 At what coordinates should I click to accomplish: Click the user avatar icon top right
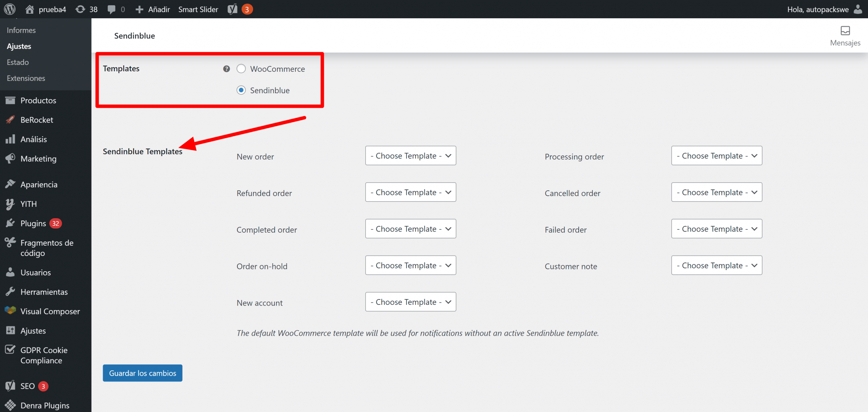click(858, 9)
